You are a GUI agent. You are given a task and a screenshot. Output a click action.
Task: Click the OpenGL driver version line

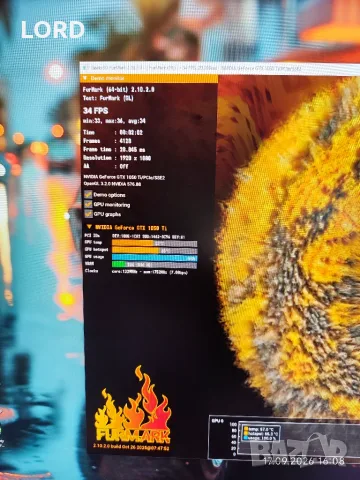[x=112, y=184]
